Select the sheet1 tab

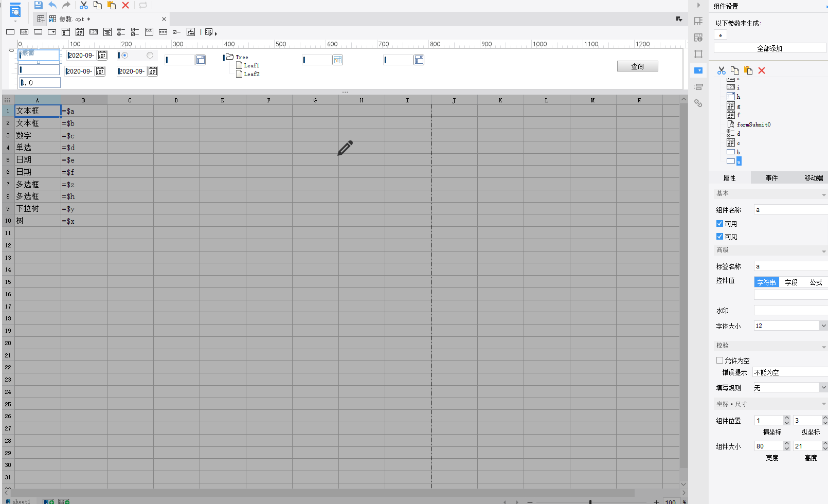[18, 501]
